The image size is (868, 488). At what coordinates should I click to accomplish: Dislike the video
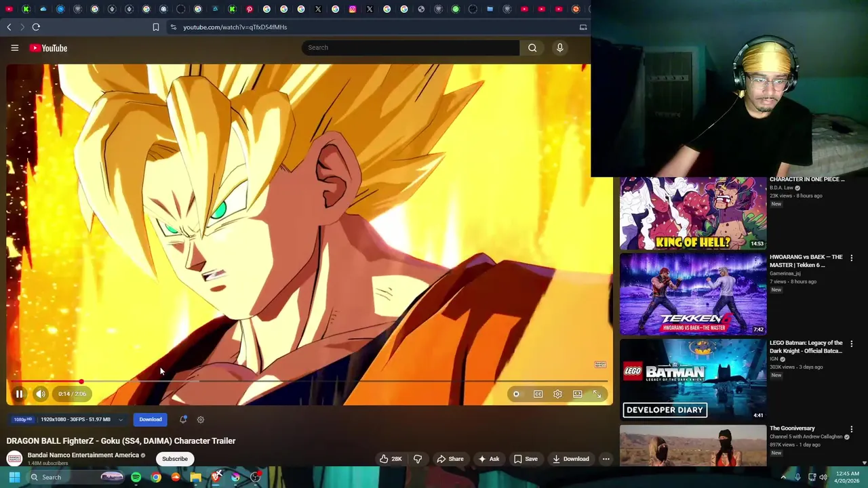[x=418, y=459]
